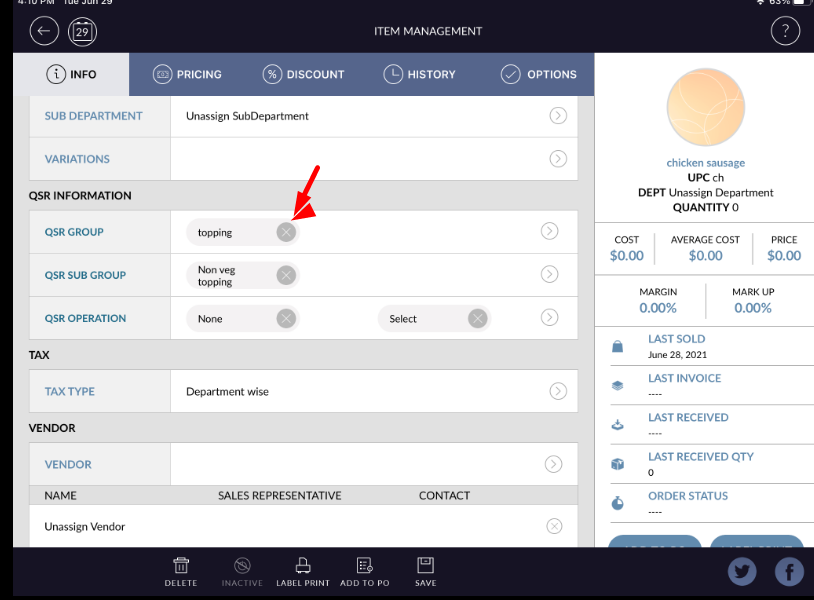The height and width of the screenshot is (600, 814).
Task: Remove the topping QSR group chip
Action: [286, 232]
